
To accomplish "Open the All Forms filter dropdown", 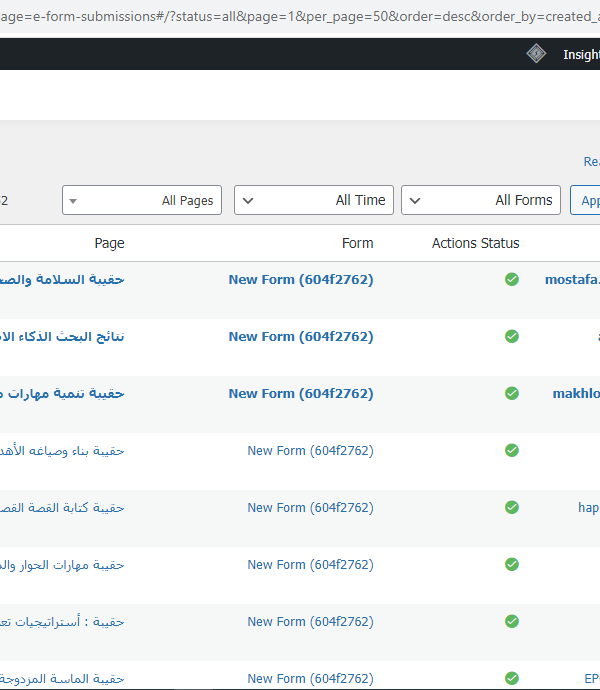I will click(481, 200).
